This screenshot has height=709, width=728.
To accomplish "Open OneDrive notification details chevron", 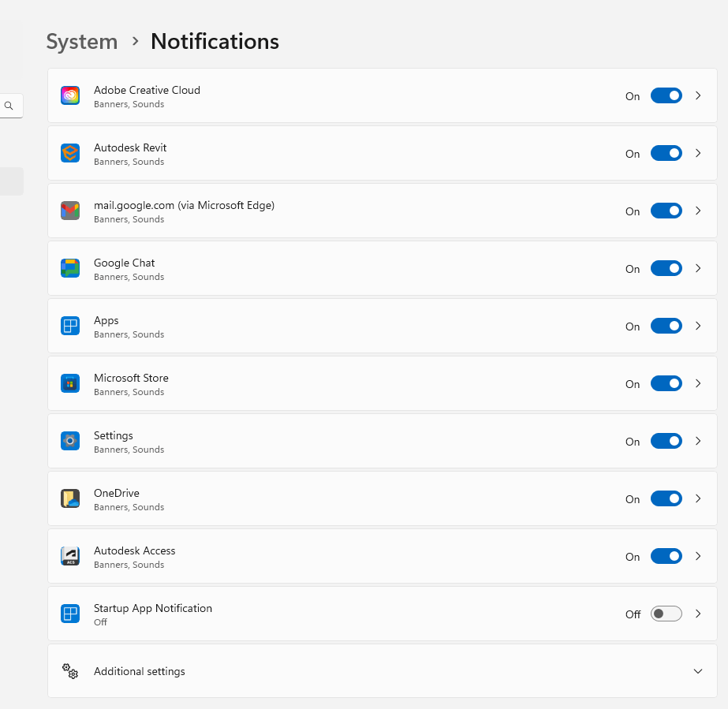I will coord(698,498).
